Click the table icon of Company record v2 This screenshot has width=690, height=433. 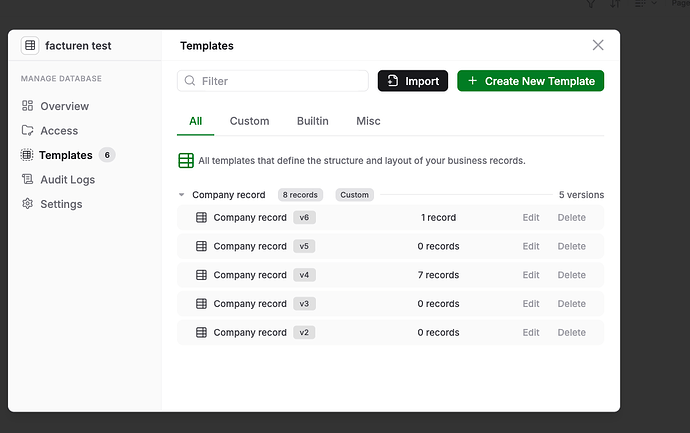[x=201, y=333]
